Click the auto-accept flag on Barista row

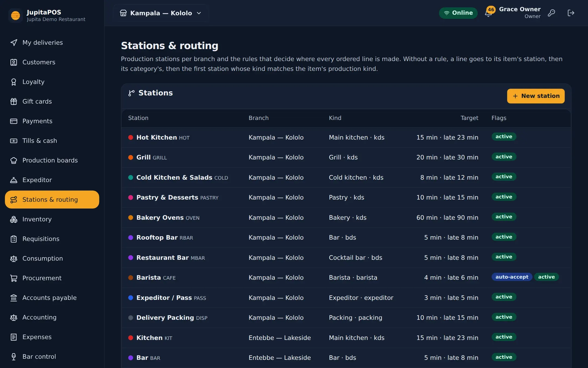[512, 277]
